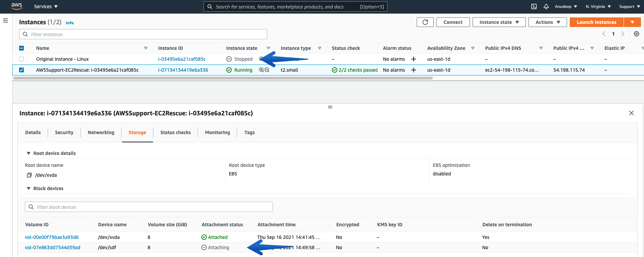The width and height of the screenshot is (644, 257).
Task: Check the Original Instance - Linux checkbox
Action: pyautogui.click(x=21, y=59)
